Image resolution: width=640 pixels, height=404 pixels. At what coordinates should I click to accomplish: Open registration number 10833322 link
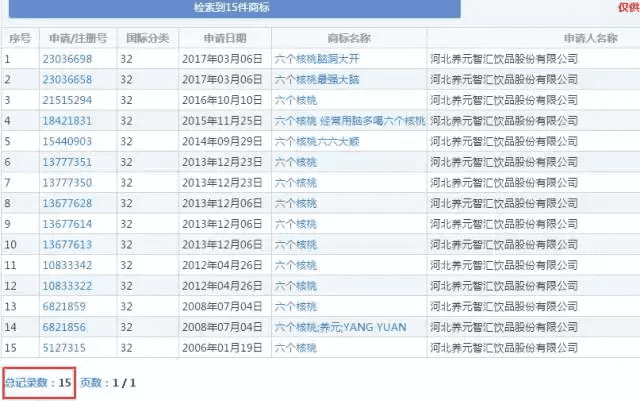pyautogui.click(x=67, y=286)
